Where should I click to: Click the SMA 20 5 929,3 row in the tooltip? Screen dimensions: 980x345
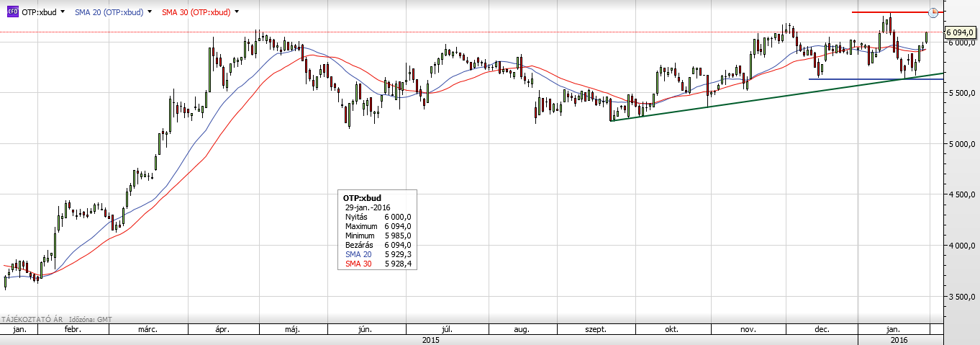click(378, 255)
